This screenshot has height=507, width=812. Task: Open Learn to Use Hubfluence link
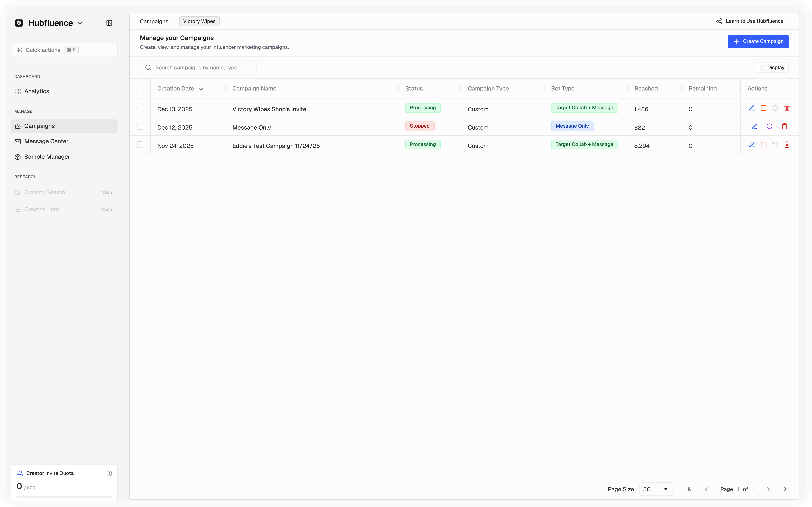point(750,21)
